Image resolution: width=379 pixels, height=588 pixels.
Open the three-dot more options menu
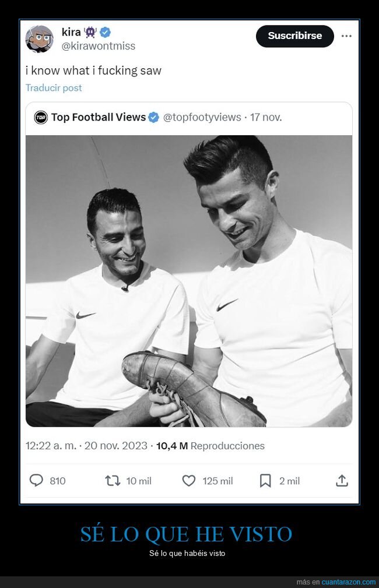pos(346,36)
